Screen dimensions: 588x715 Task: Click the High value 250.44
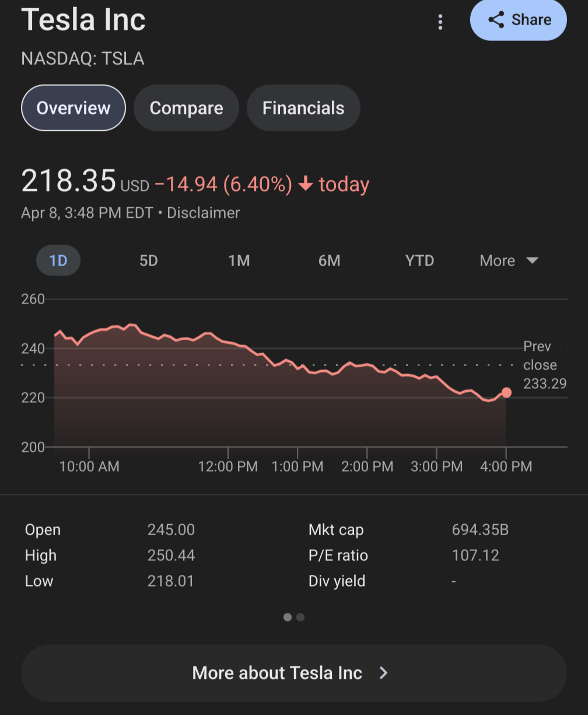pyautogui.click(x=171, y=556)
